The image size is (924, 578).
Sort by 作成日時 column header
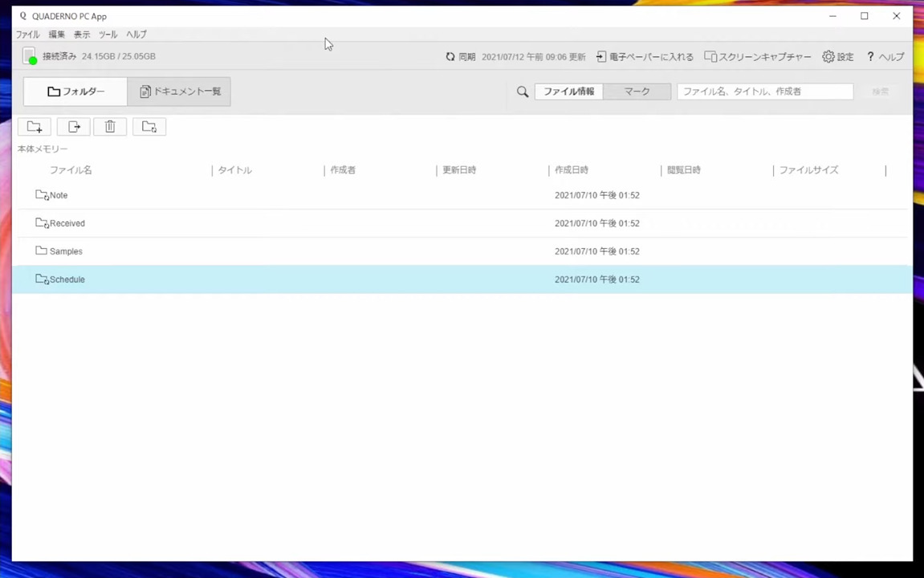pos(572,169)
